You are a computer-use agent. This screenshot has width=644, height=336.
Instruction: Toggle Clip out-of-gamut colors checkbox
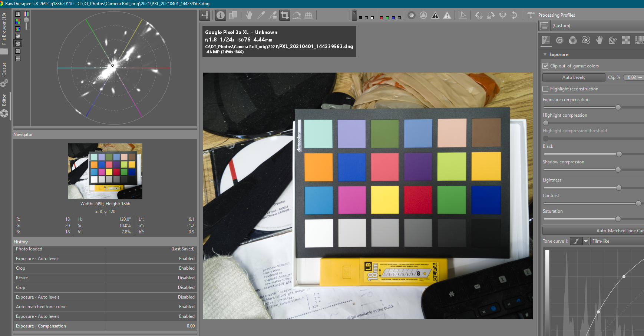(545, 66)
